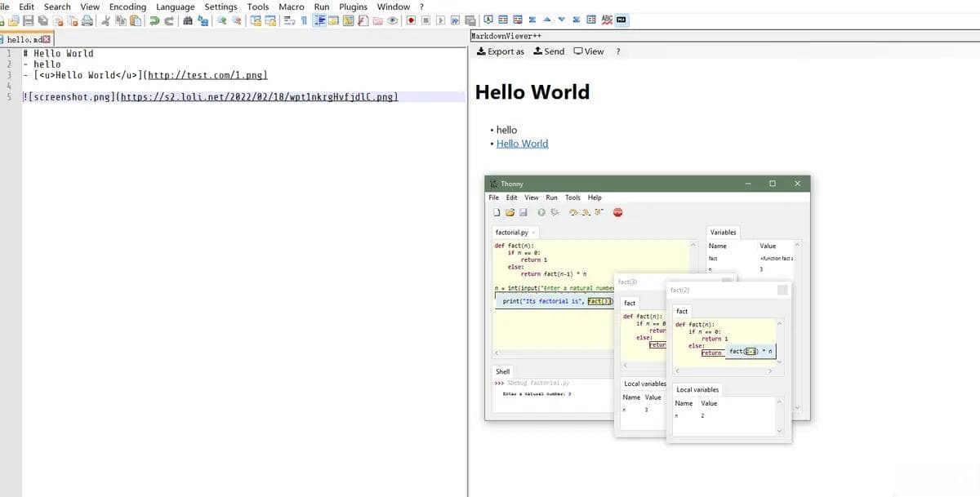Open the Language menu
This screenshot has width=980, height=497.
[x=176, y=7]
